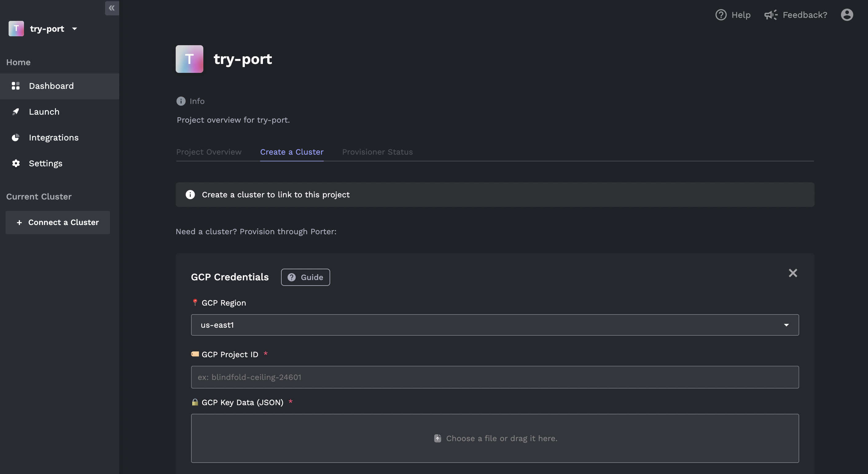
Task: Click the Info icon under project title
Action: point(181,101)
